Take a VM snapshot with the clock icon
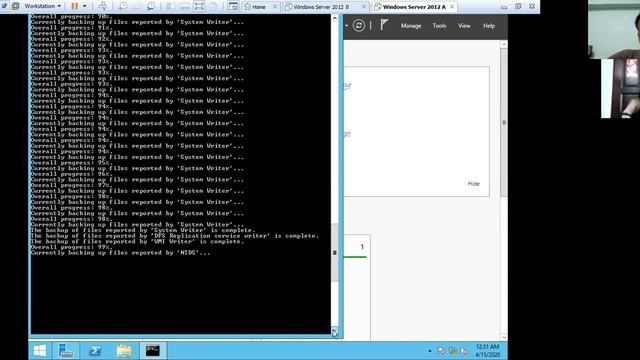640x360 pixels. [x=123, y=6]
